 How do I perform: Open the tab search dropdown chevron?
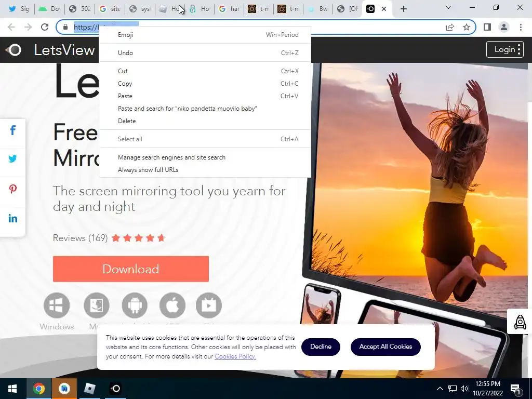click(x=448, y=7)
